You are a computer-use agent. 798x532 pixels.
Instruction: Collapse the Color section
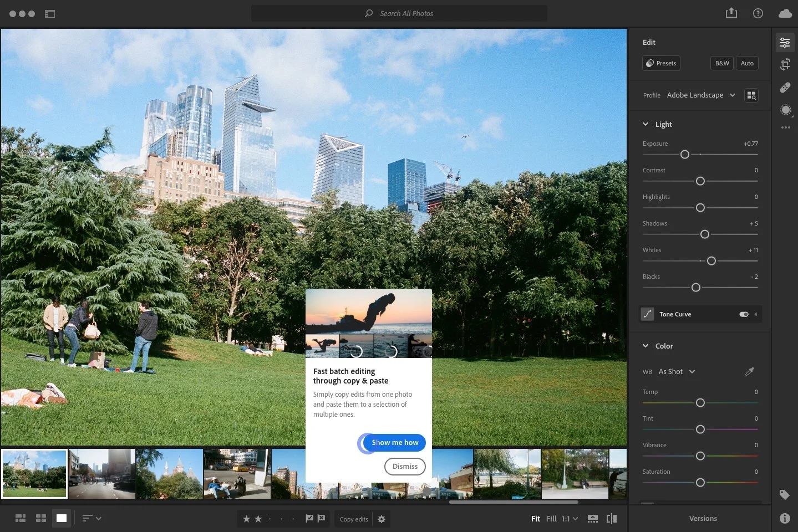pos(645,346)
